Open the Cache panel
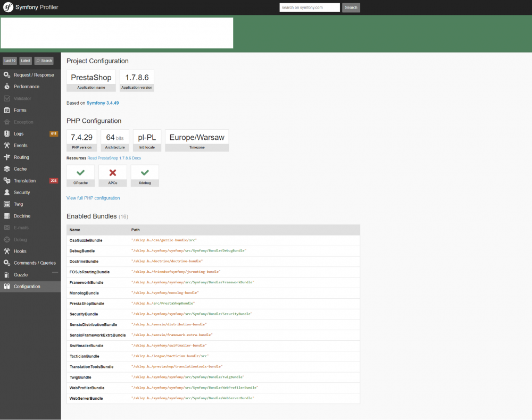Screen dimensions: 532x420 (x=21, y=169)
